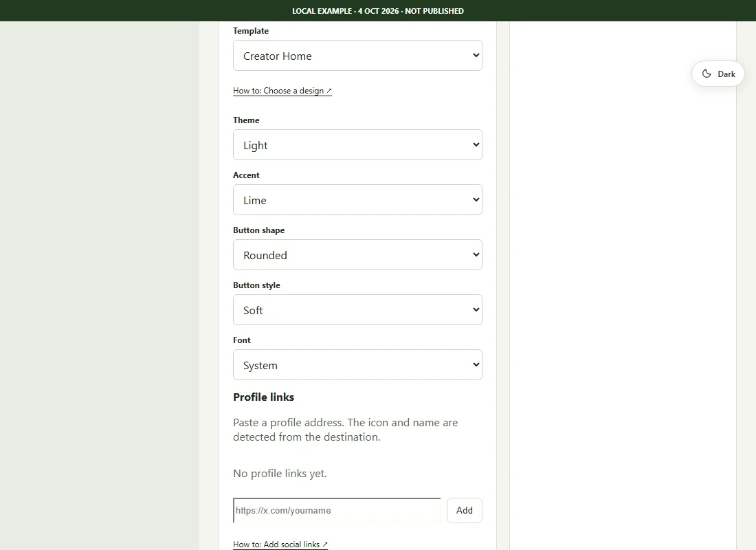Open the 'How to: Add social links' link
The height and width of the screenshot is (550, 756).
pyautogui.click(x=280, y=544)
